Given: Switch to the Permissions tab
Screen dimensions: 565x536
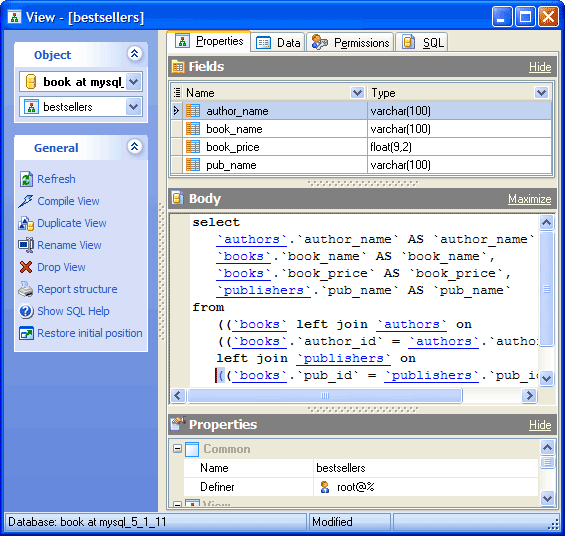Looking at the screenshot, I should 350,43.
